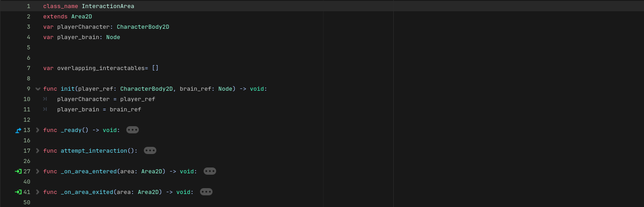Click folded-code ellipsis on the _on_area_entered line
644x207 pixels.
point(210,171)
